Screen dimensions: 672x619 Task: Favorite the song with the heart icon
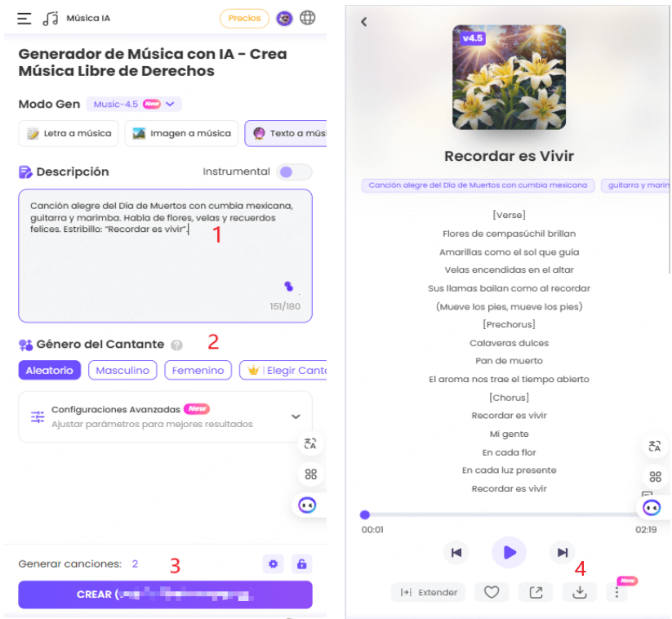492,592
